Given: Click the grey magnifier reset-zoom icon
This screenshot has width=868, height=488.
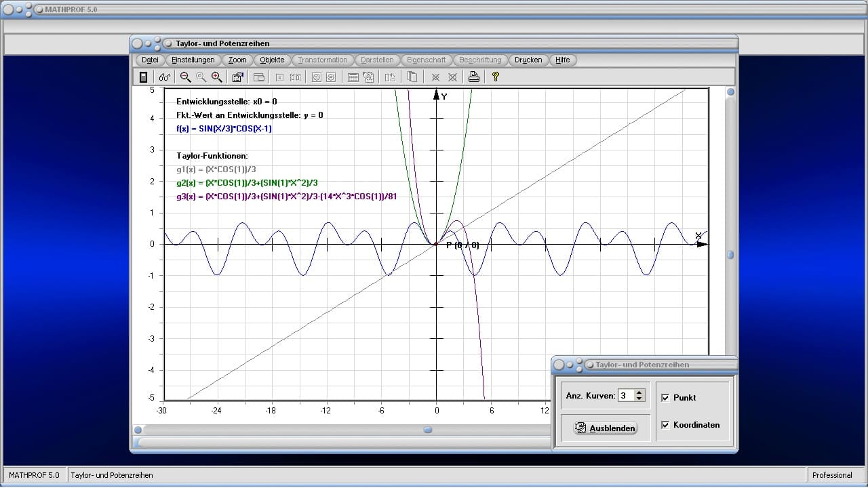Looking at the screenshot, I should pyautogui.click(x=201, y=77).
